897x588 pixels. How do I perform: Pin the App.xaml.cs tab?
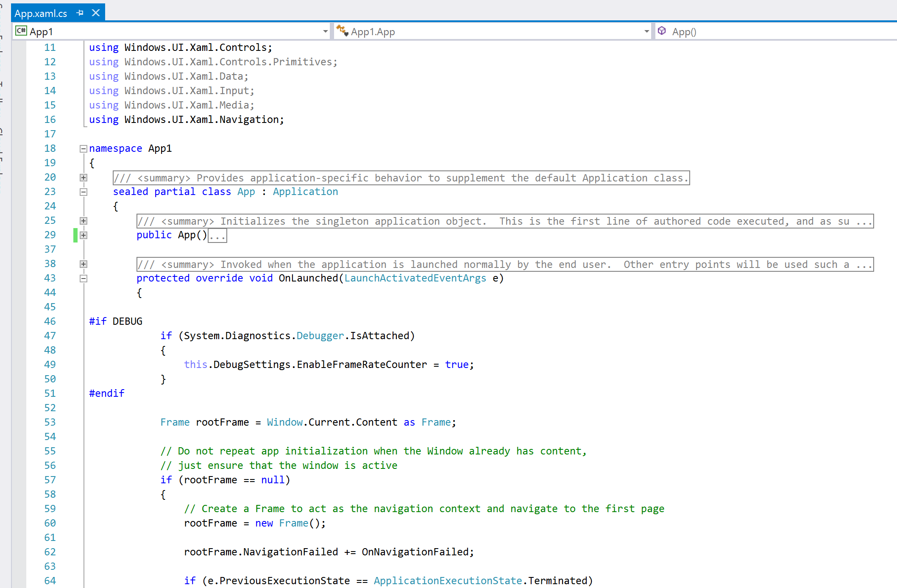point(80,13)
